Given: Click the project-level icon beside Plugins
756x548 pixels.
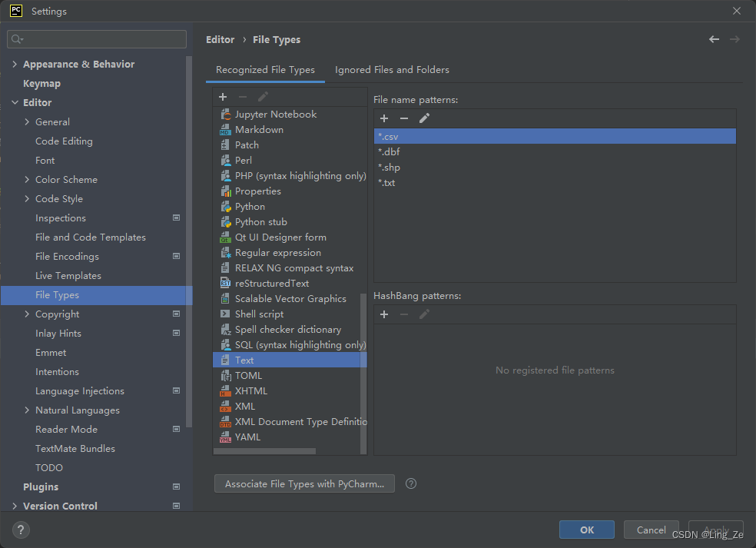Looking at the screenshot, I should point(177,487).
